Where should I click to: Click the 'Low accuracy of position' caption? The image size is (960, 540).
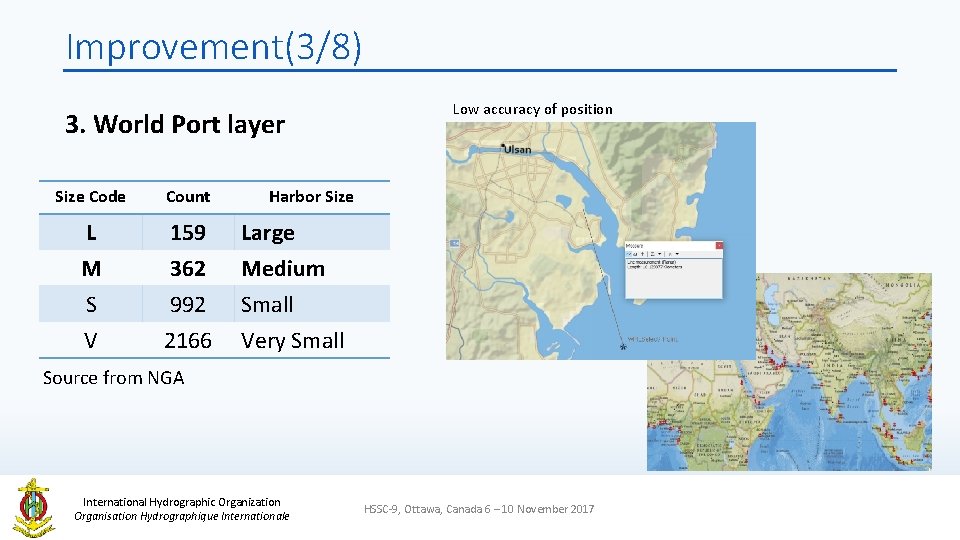click(x=533, y=110)
